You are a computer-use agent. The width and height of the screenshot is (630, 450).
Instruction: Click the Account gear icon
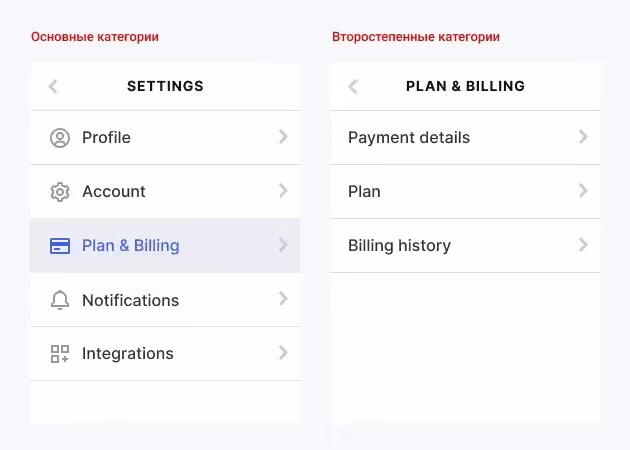coord(60,192)
